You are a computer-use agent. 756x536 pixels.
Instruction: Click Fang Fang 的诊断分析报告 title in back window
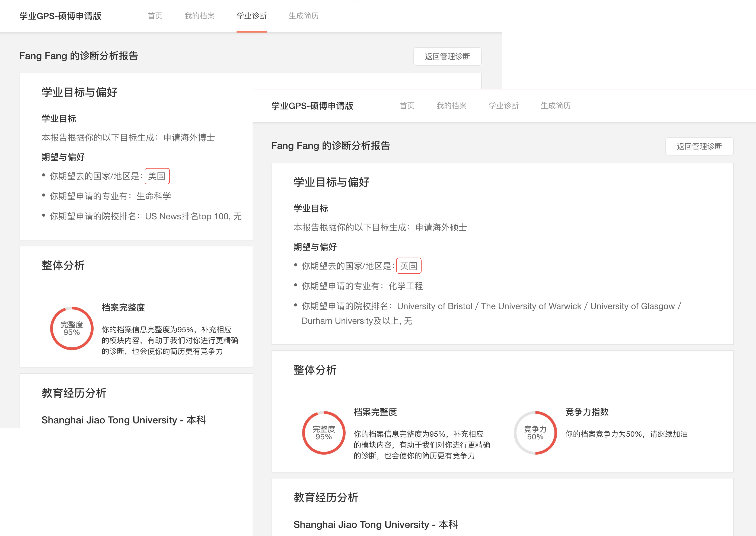pos(79,56)
